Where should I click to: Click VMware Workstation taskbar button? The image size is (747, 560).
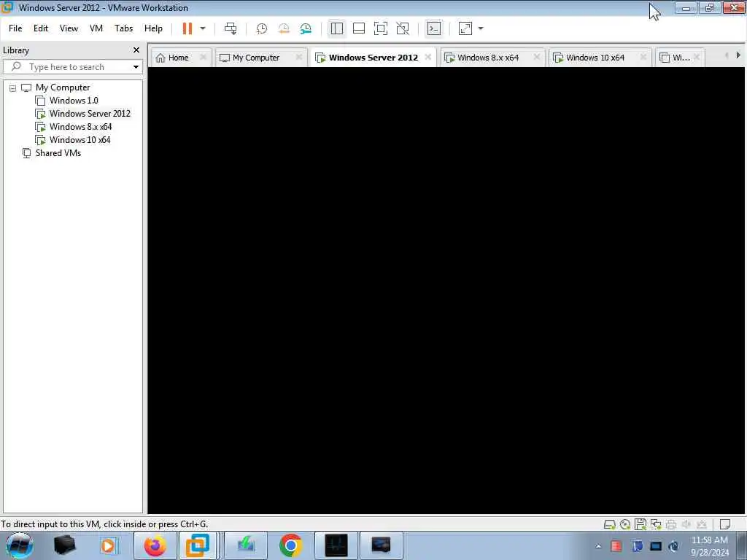pyautogui.click(x=197, y=545)
